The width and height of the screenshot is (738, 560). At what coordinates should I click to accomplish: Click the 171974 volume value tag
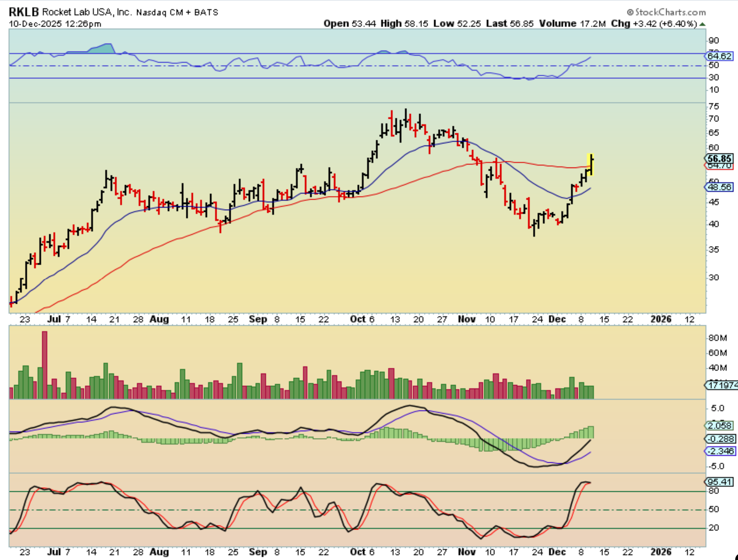(x=721, y=385)
